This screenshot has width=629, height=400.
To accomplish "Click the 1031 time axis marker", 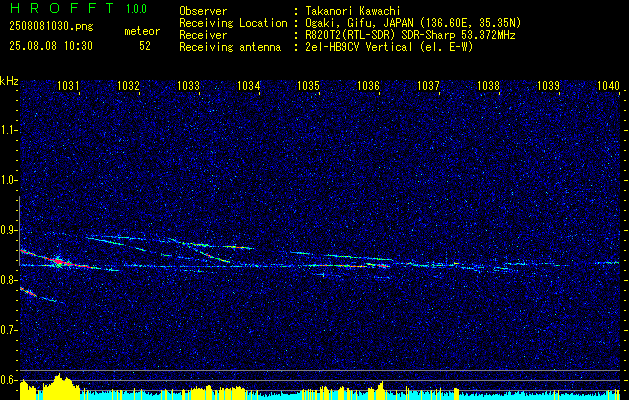I will (68, 85).
